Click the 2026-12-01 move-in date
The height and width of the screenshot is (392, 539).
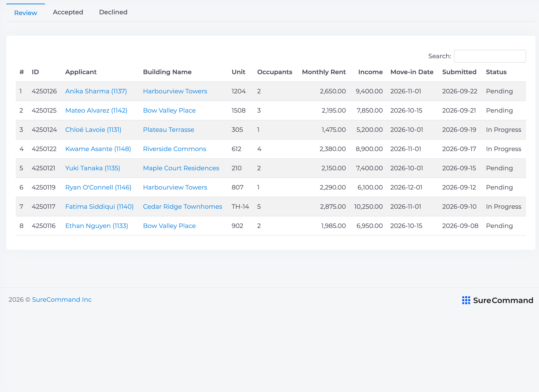point(406,187)
